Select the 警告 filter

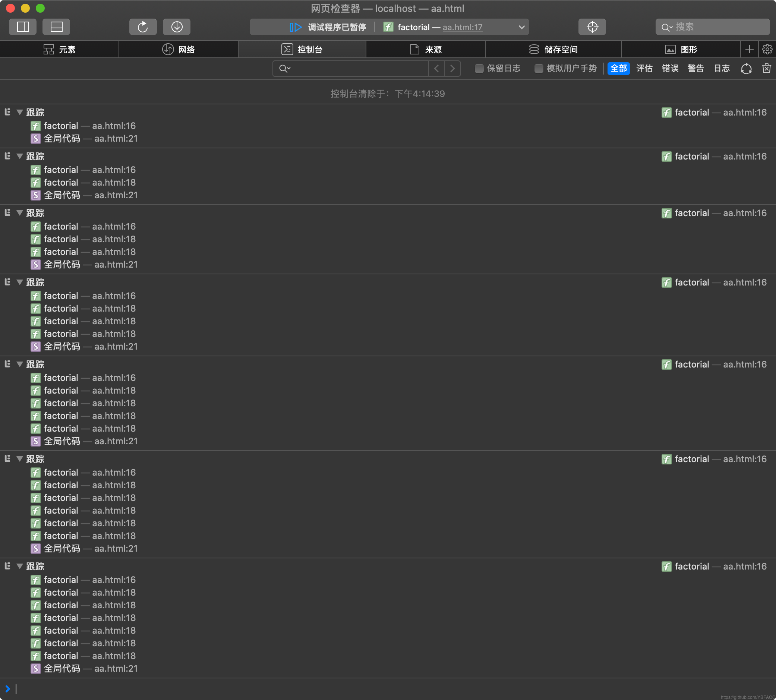[x=696, y=69]
